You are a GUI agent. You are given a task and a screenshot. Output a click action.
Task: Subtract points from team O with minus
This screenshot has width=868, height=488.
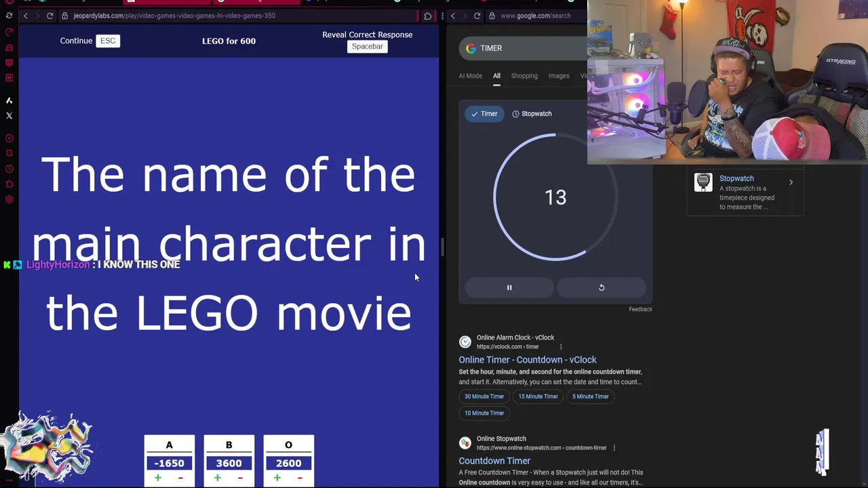300,478
